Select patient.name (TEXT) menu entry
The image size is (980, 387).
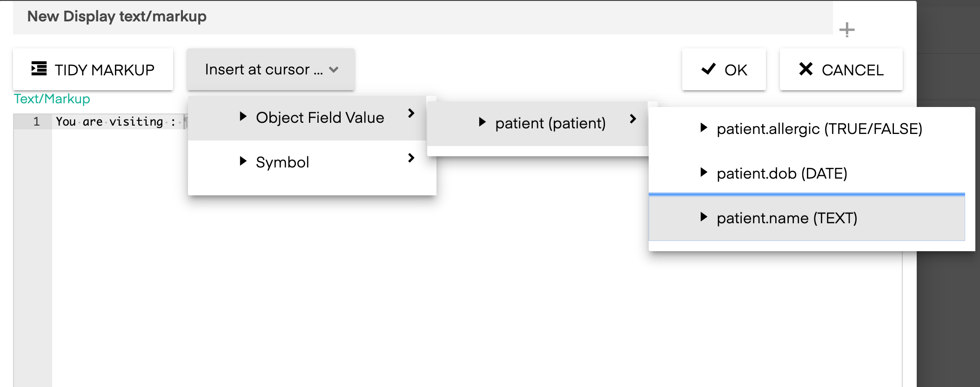pyautogui.click(x=807, y=218)
